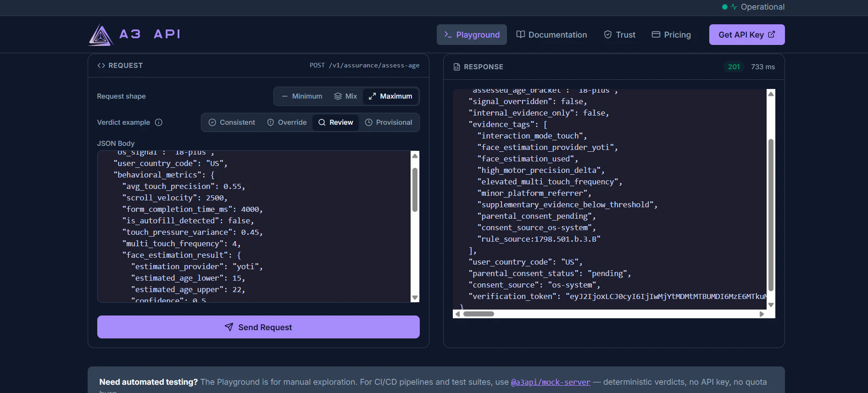Click the "face_estimation_provider_yoti" evidence tag

tap(547, 147)
